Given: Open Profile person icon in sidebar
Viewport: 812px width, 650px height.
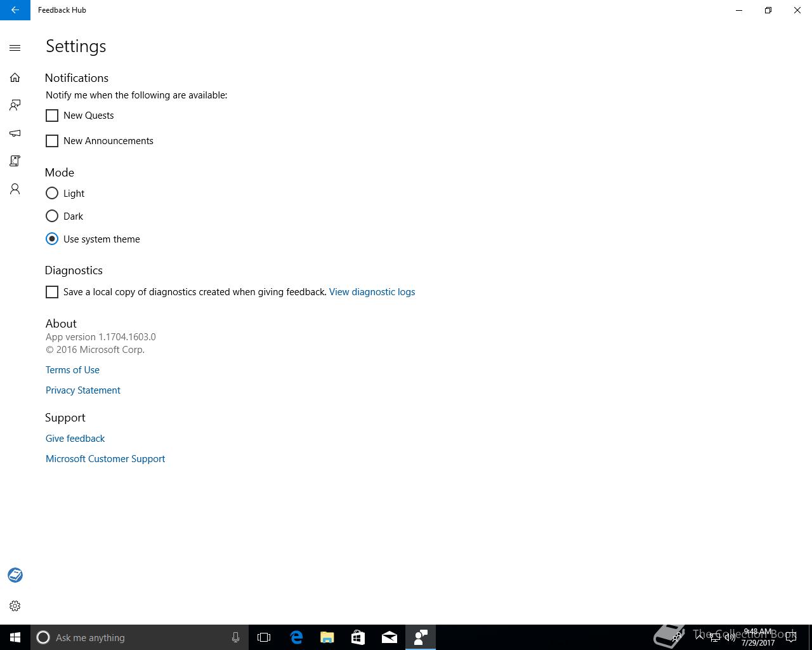Looking at the screenshot, I should tap(15, 189).
